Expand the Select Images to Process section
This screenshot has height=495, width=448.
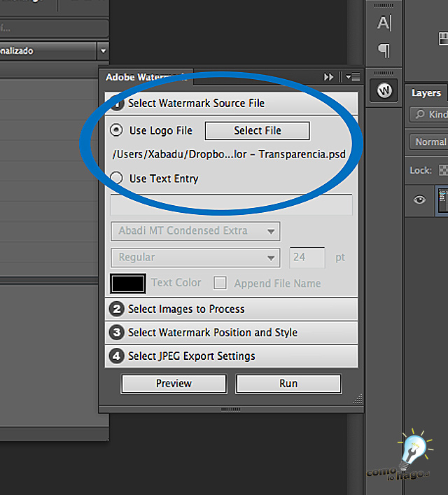[x=231, y=309]
